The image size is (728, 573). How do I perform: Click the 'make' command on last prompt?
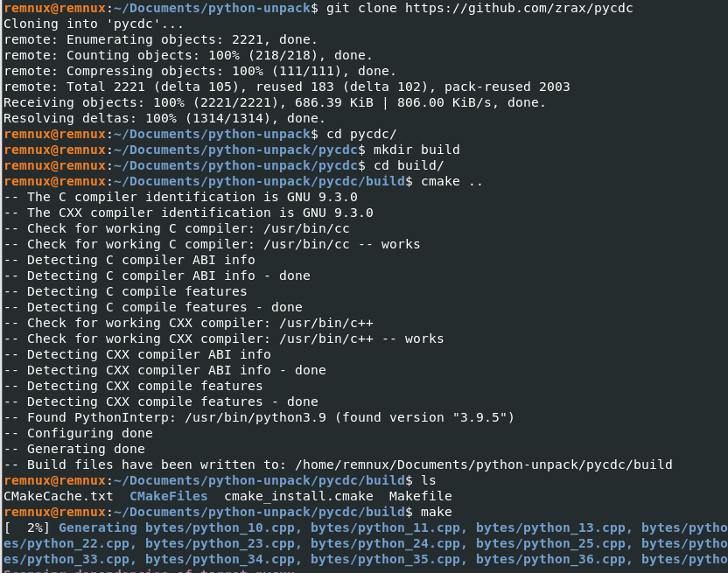click(x=437, y=512)
